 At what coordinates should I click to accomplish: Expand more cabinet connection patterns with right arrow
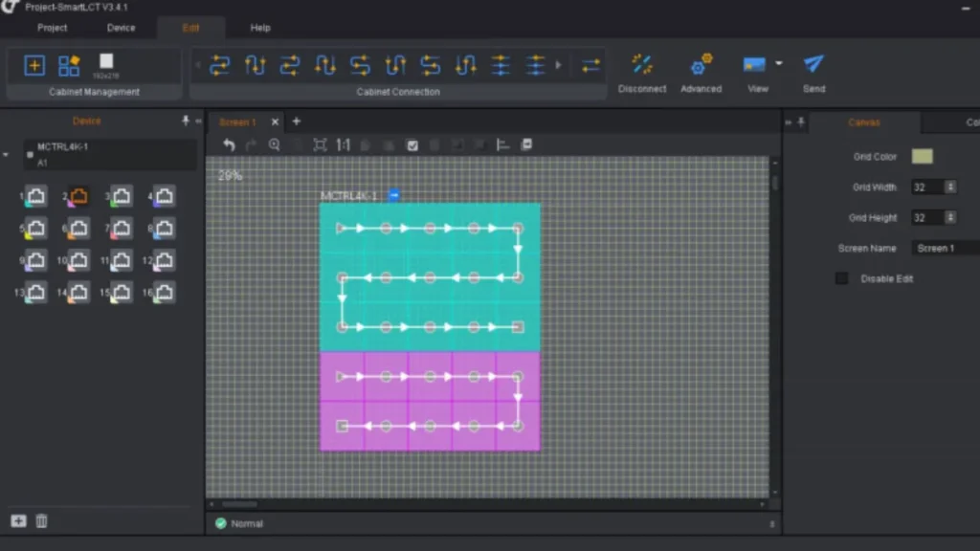[558, 65]
